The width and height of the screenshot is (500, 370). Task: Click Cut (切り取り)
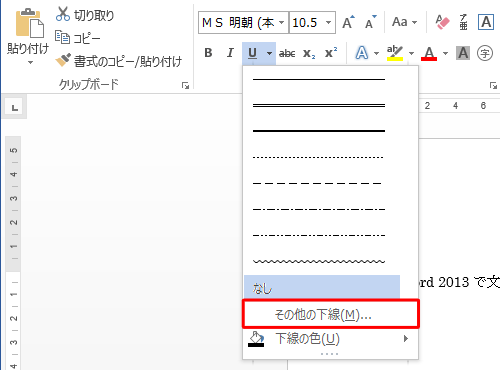coord(85,15)
